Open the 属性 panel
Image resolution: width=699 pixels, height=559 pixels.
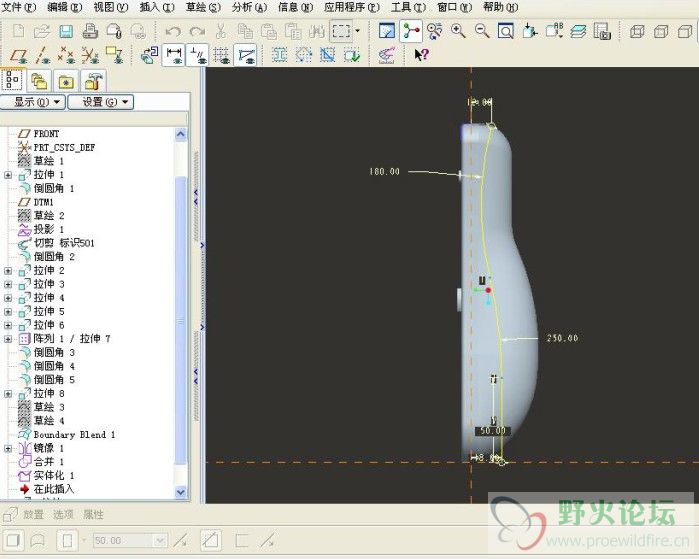[93, 515]
